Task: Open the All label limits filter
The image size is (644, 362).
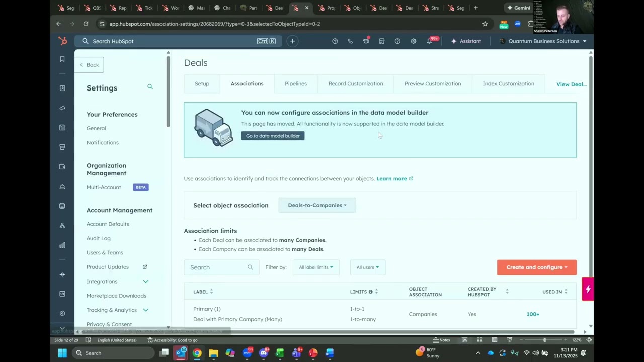Action: pyautogui.click(x=316, y=267)
